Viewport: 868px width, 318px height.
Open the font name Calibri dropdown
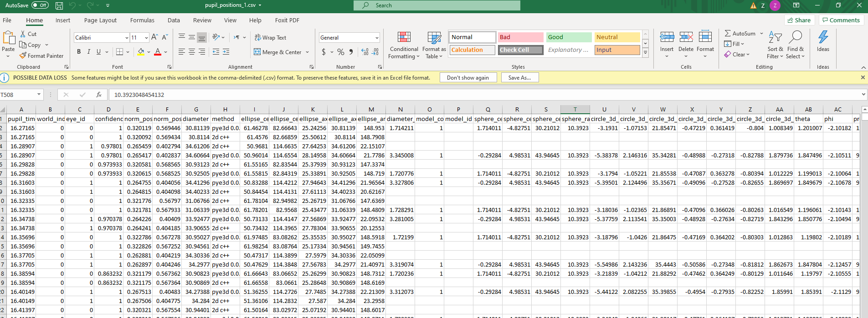click(127, 38)
